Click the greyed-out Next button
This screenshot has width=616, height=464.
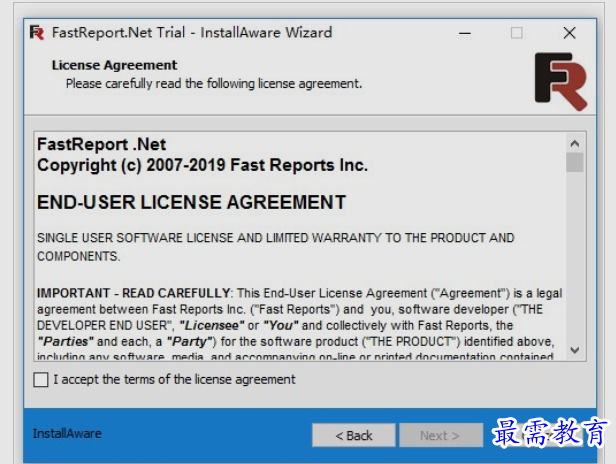pyautogui.click(x=441, y=435)
